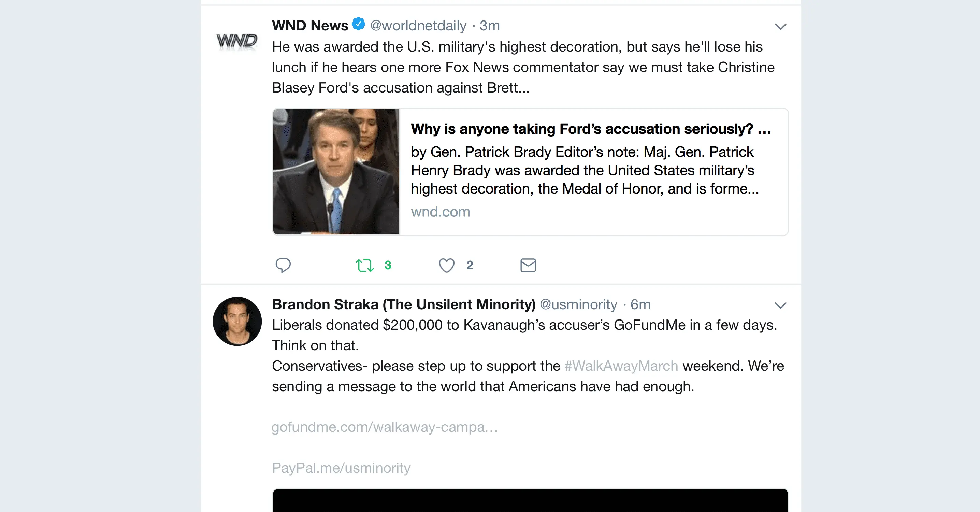Click the Kavanaugh article thumbnail image

pyautogui.click(x=336, y=172)
